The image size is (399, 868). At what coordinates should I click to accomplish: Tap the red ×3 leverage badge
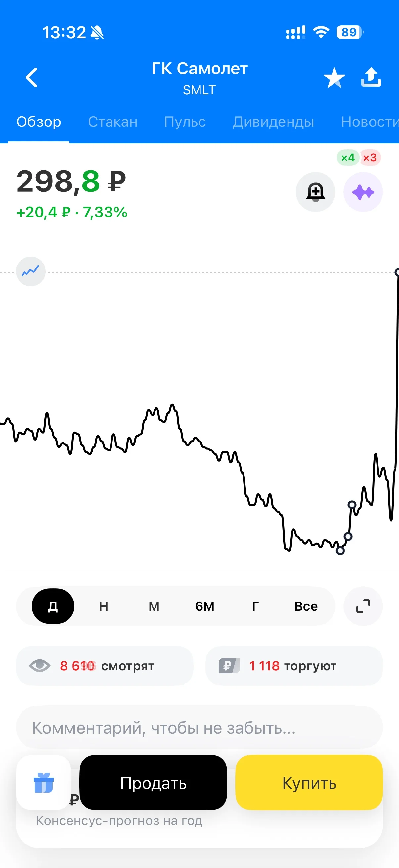tap(370, 157)
